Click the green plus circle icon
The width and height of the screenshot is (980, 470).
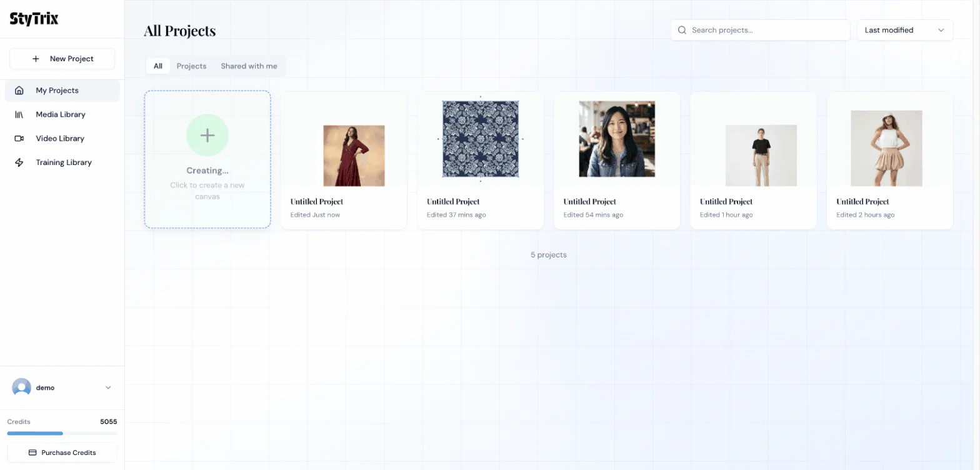[x=207, y=135]
